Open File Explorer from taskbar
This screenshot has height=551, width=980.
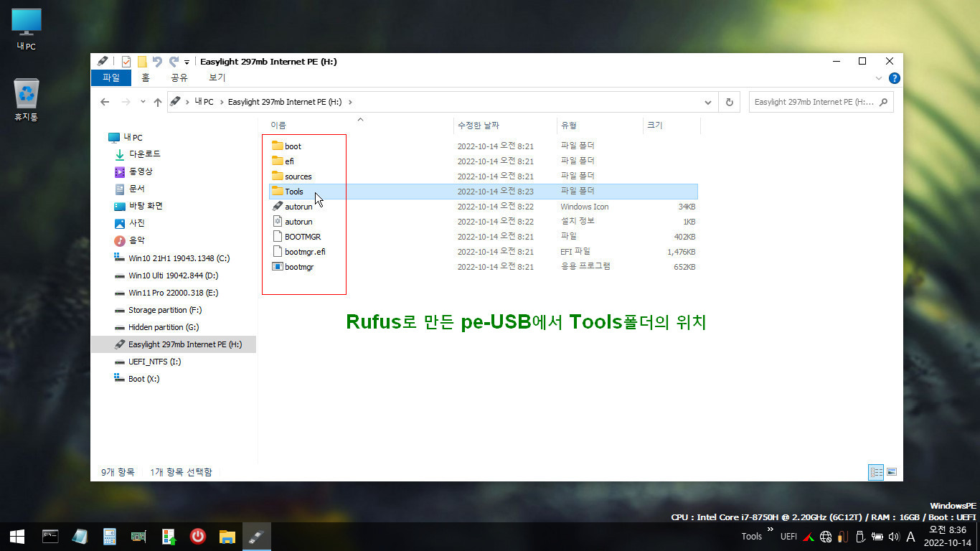click(x=227, y=536)
